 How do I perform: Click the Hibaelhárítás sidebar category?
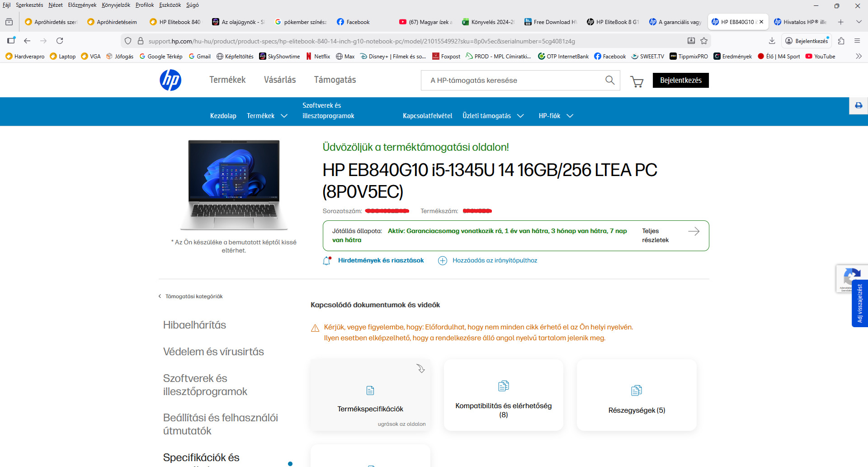pos(194,325)
